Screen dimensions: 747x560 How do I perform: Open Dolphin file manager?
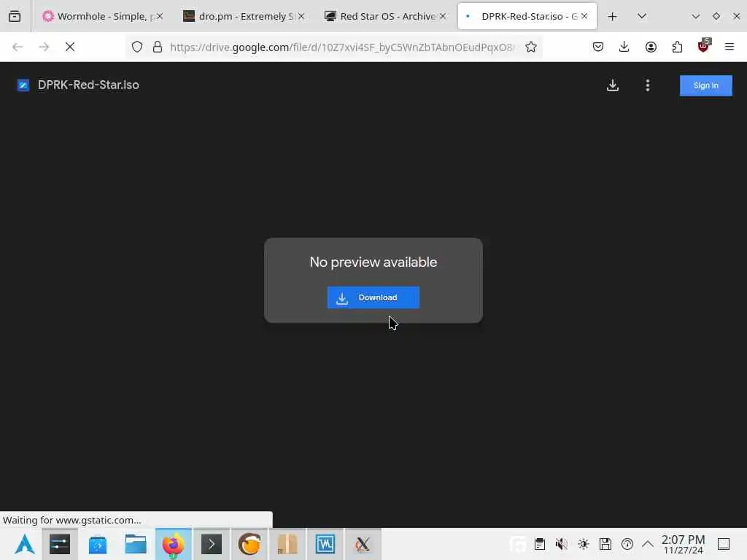[136, 544]
